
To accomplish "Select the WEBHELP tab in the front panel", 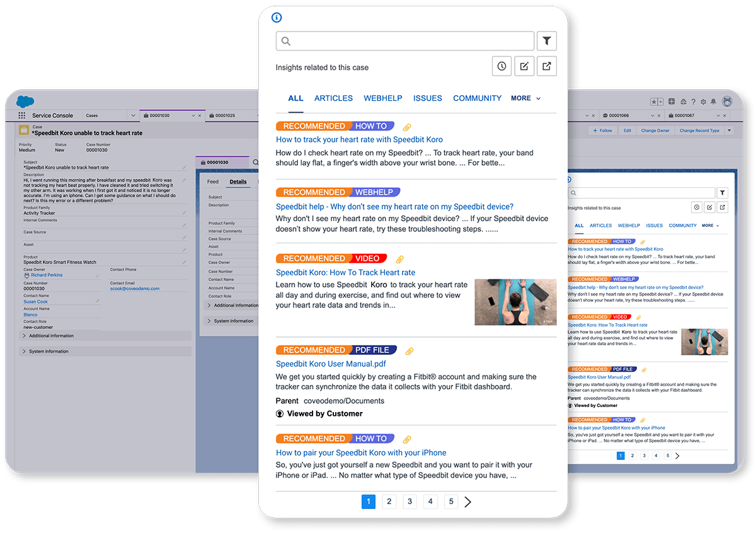I will (x=383, y=98).
